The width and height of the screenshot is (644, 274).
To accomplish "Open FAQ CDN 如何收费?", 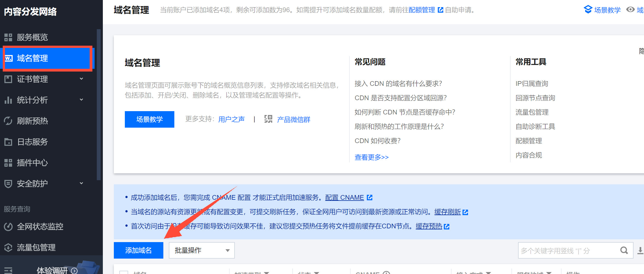I will coord(378,141).
